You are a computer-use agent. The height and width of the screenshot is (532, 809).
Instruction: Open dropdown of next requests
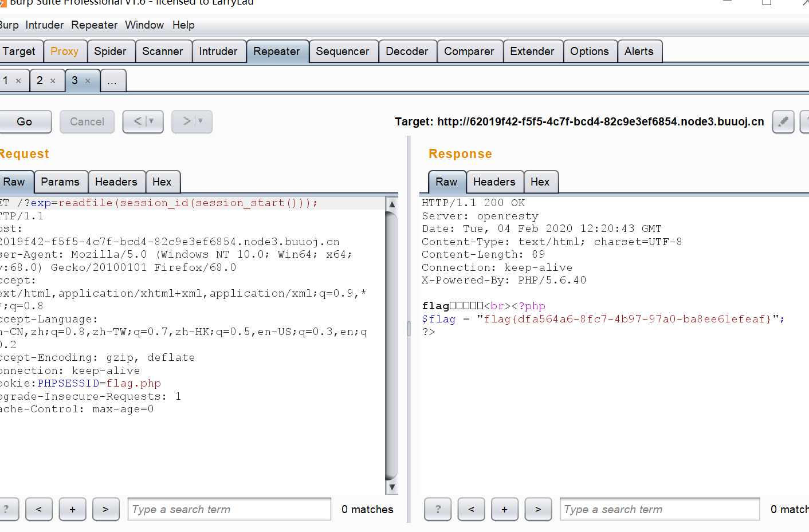tap(201, 121)
